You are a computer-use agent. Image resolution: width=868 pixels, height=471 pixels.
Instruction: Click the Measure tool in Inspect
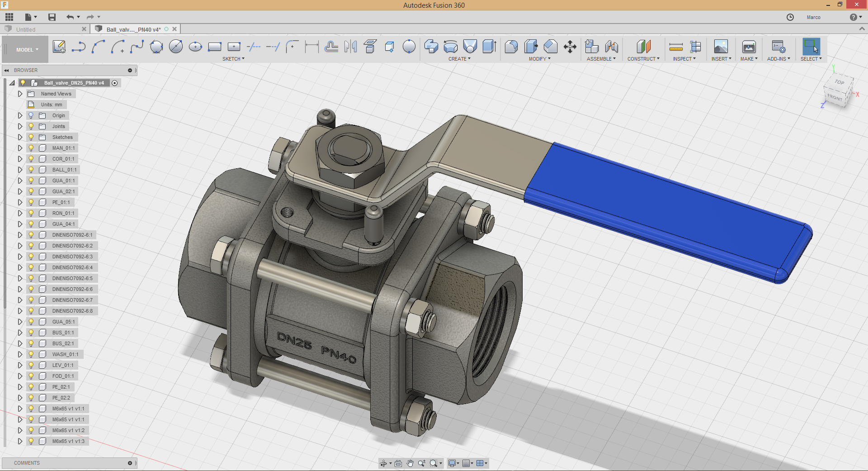click(676, 47)
